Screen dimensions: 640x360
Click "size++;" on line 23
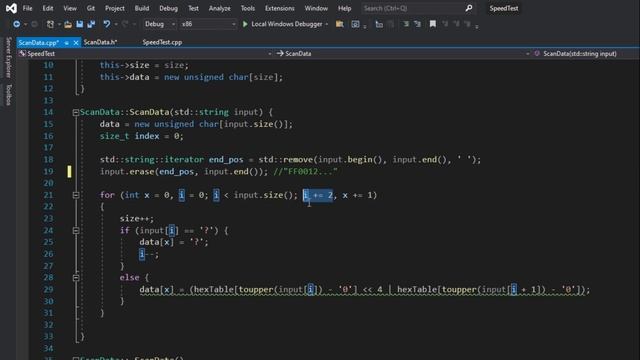tap(137, 219)
